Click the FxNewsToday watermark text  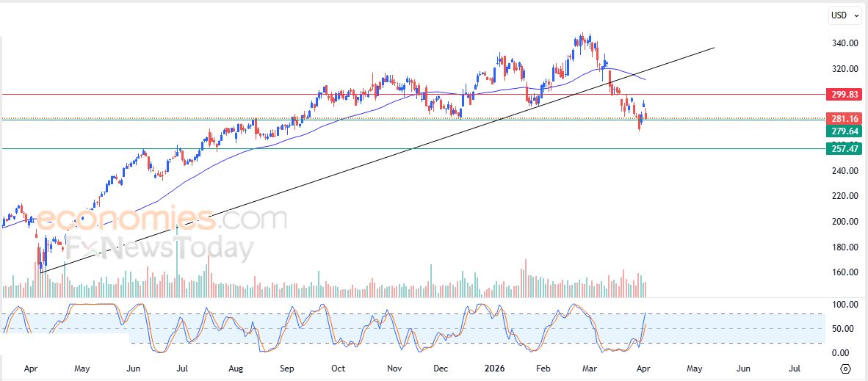159,250
